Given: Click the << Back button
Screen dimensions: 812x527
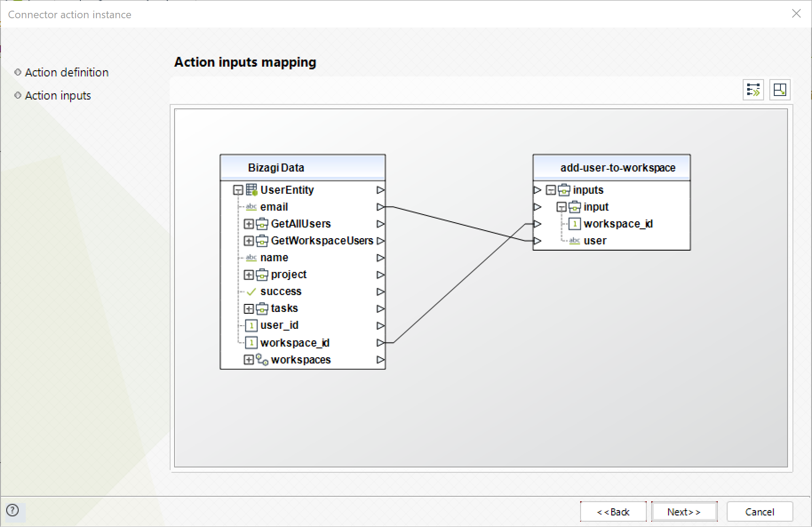Looking at the screenshot, I should pos(613,512).
